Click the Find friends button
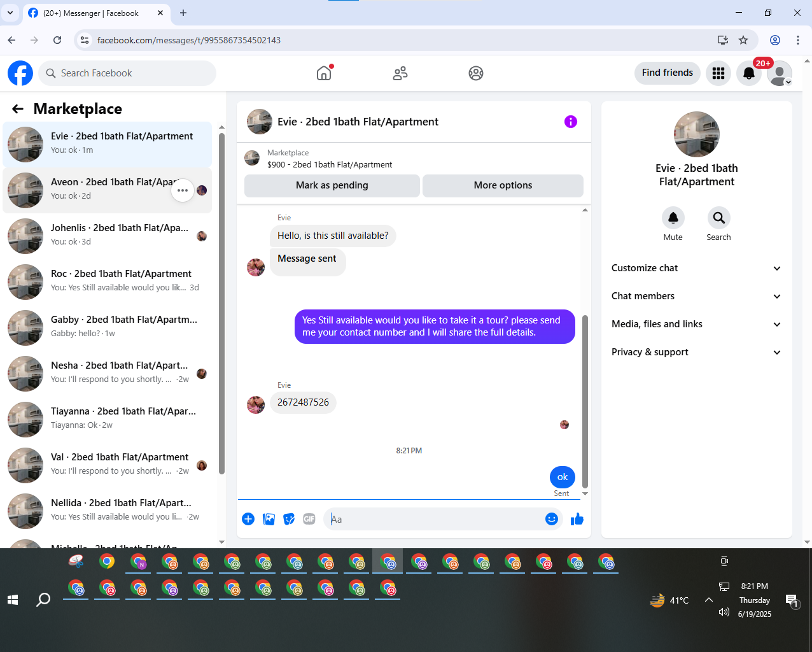The image size is (812, 652). pos(668,73)
